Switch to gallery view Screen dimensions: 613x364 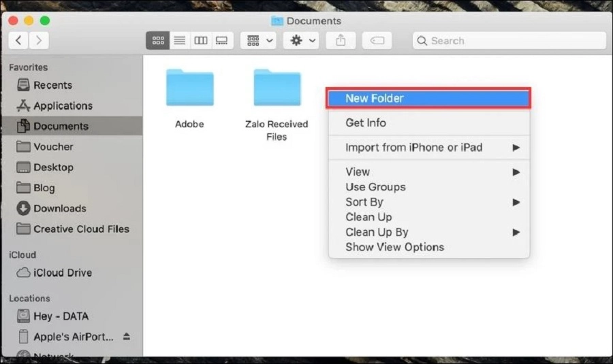tap(222, 40)
